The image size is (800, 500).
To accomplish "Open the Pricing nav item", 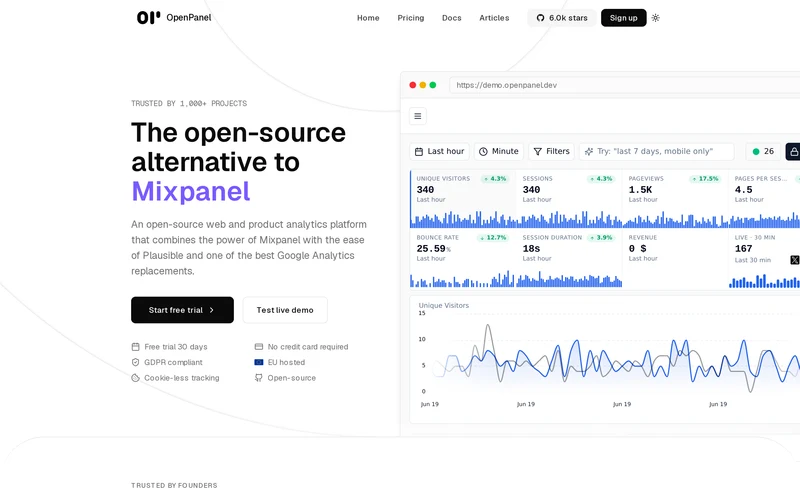I will point(411,18).
